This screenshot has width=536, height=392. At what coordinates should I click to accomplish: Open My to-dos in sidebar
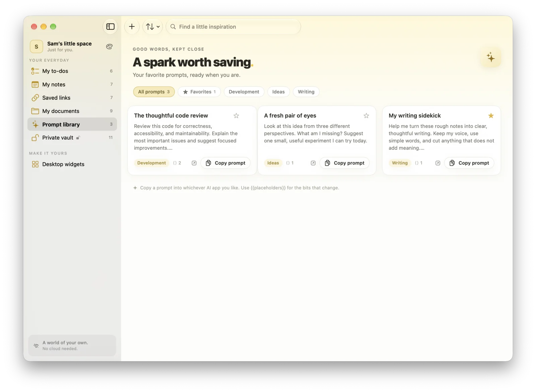[x=72, y=71]
